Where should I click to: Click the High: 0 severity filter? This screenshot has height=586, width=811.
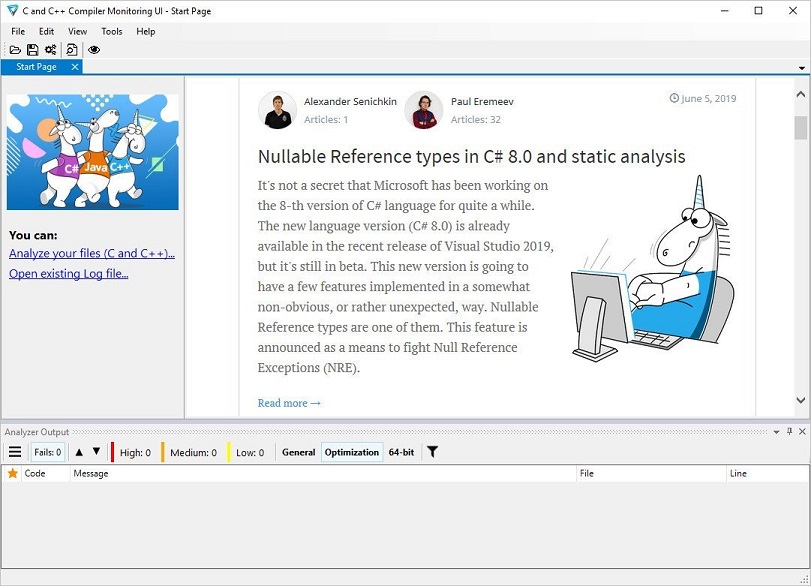134,452
